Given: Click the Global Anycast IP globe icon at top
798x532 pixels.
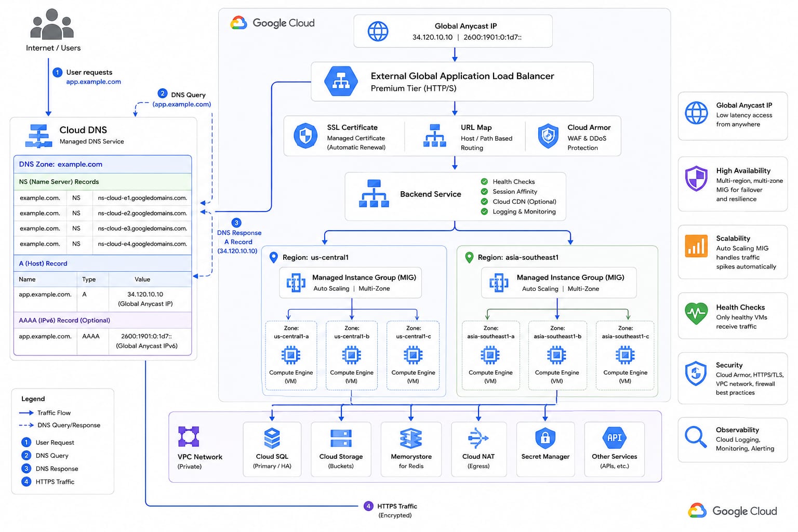Looking at the screenshot, I should (x=378, y=31).
